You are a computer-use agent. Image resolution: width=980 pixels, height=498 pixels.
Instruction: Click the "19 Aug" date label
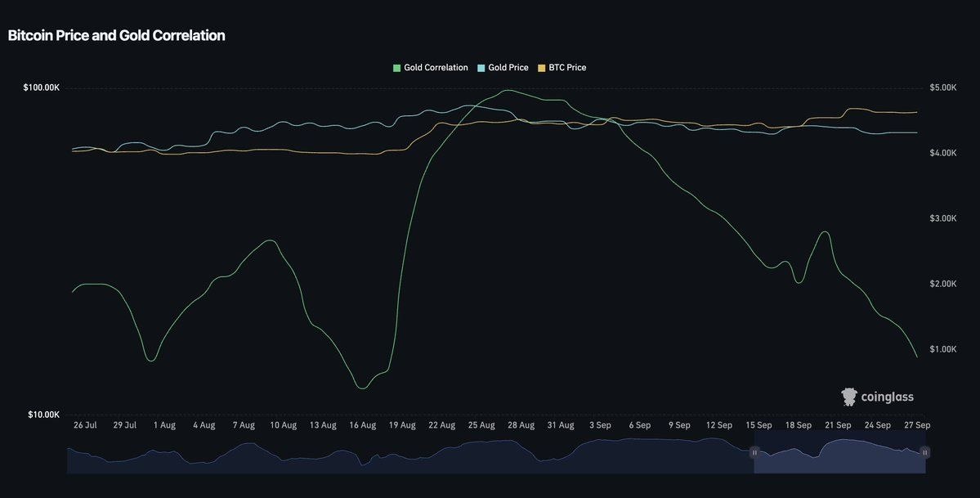click(x=402, y=425)
